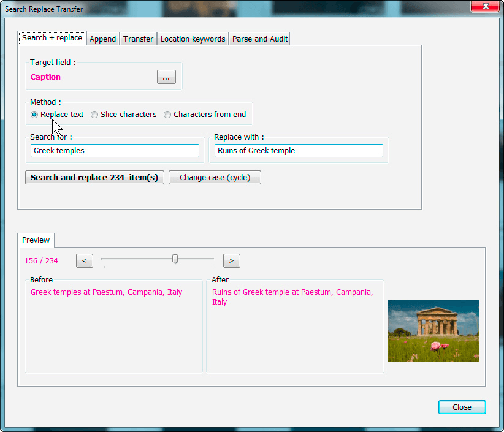Click the Replace with input field
The height and width of the screenshot is (432, 504).
pos(299,151)
